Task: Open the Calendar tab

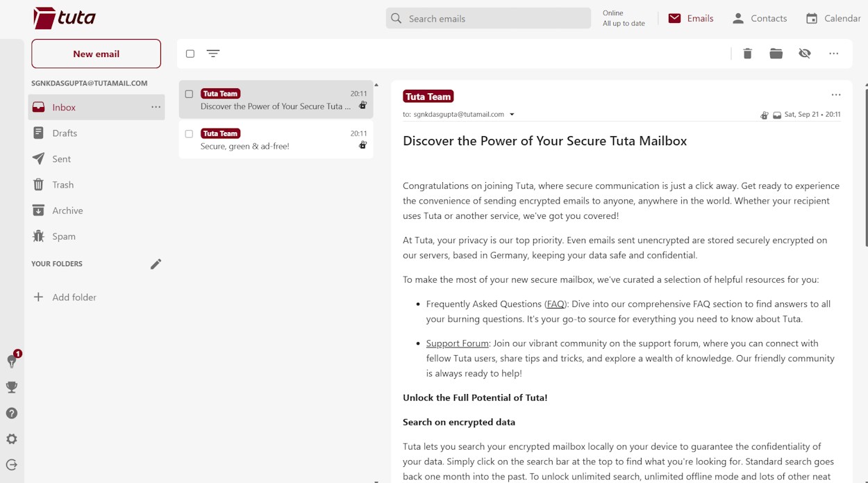Action: coord(833,19)
